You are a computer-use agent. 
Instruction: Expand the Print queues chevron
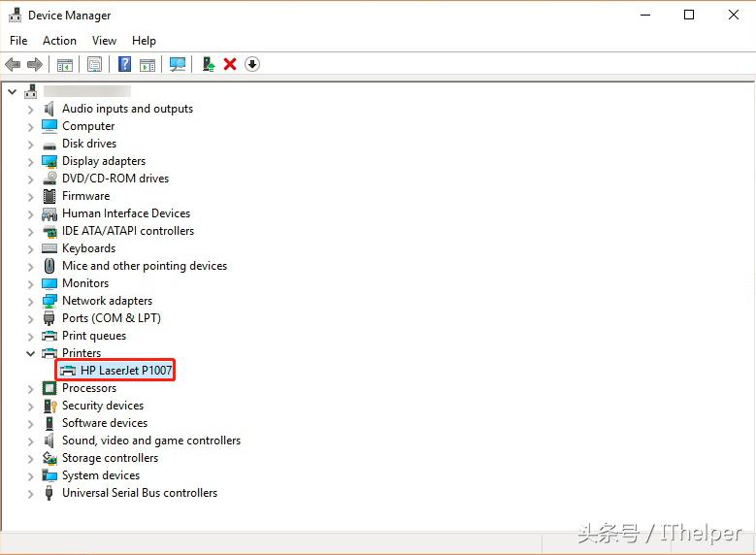(30, 336)
